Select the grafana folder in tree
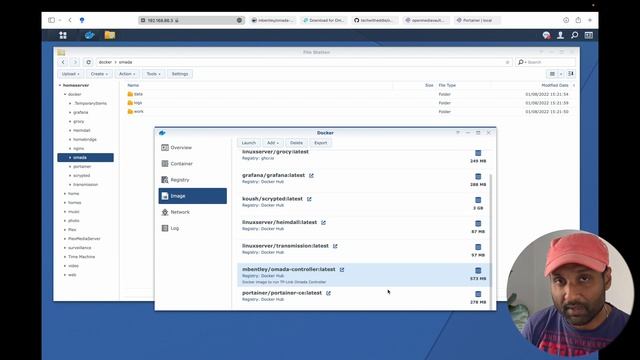This screenshot has height=360, width=640. (x=80, y=112)
